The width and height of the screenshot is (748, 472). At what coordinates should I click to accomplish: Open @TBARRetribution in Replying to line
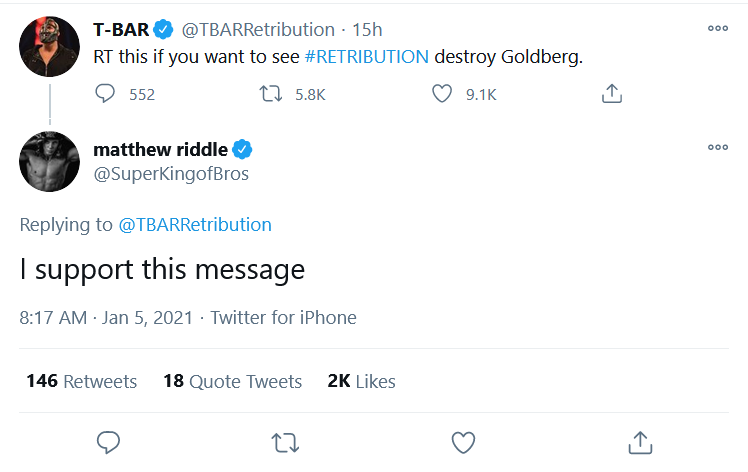click(195, 224)
